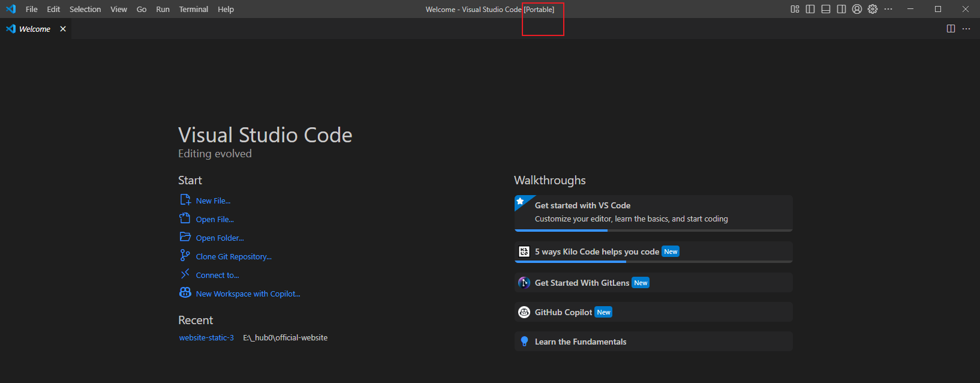Click the Connect to... link

[217, 275]
